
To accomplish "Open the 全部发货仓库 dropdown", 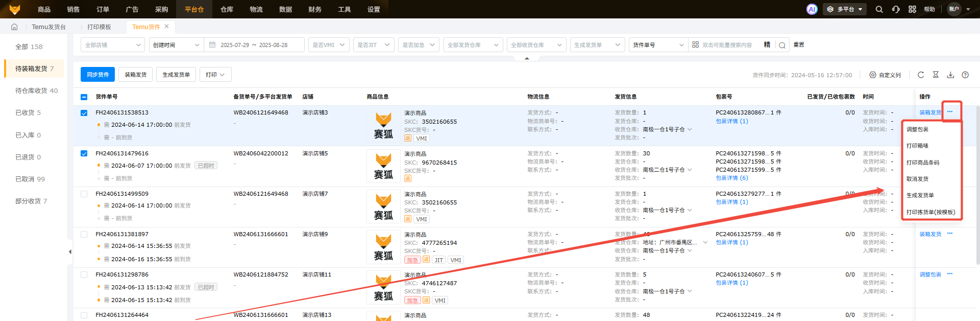I will click(x=473, y=45).
